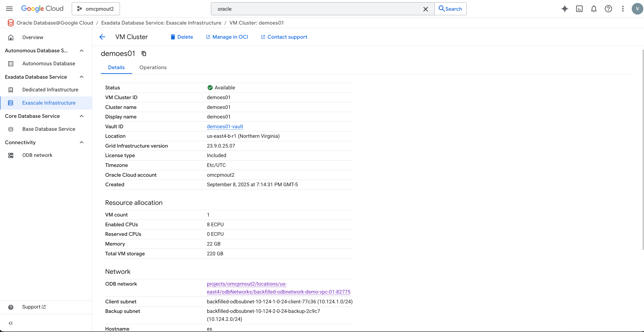The height and width of the screenshot is (332, 644).
Task: Open the navigation hamburger menu
Action: pos(9,8)
